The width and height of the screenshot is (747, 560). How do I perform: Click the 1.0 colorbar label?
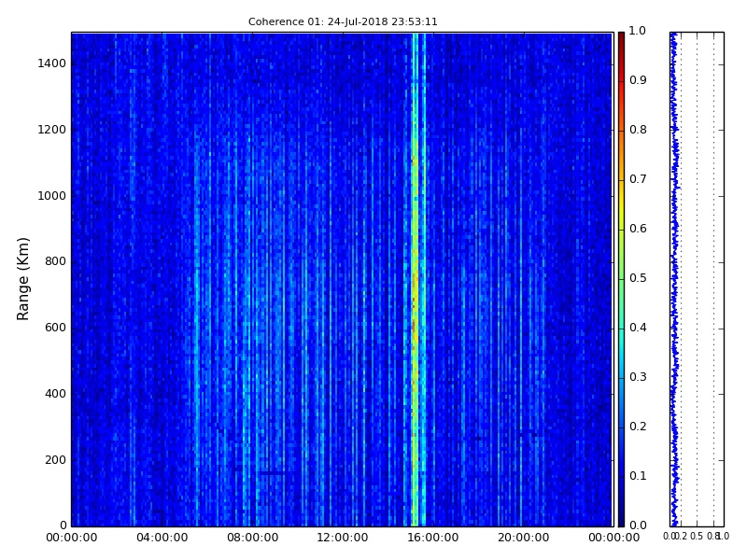click(x=638, y=31)
